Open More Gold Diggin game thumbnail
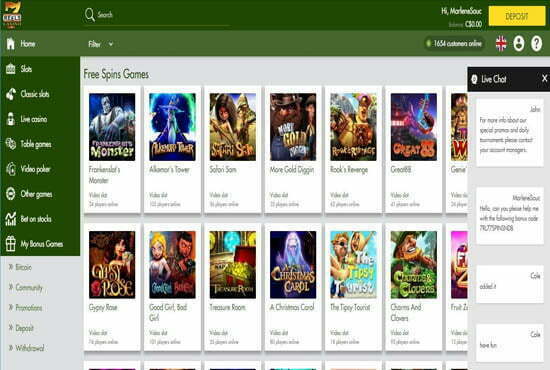550x370 pixels. tap(293, 127)
